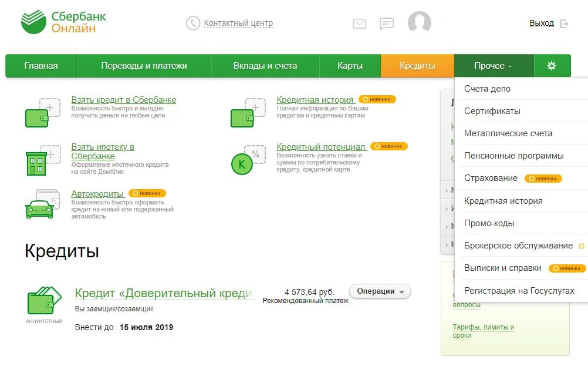Screen dimensions: 588x373
Task: Open the chat message bubble icon
Action: point(386,23)
